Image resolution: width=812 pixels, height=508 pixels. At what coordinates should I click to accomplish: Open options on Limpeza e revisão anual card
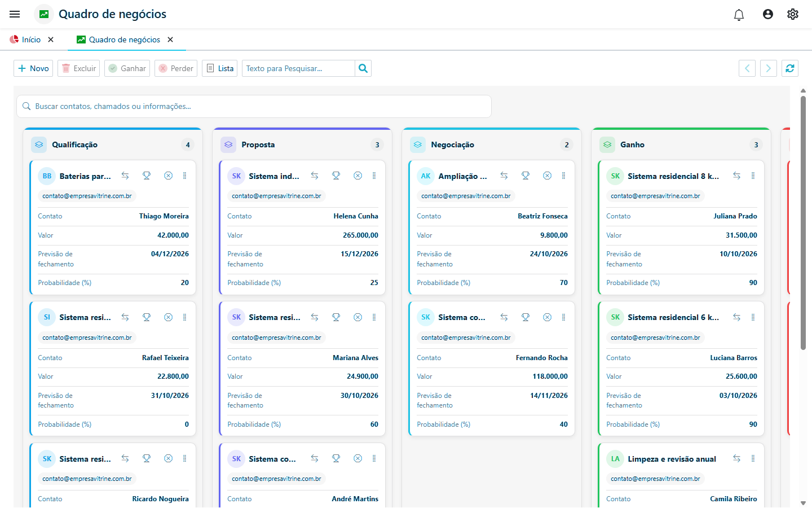[x=753, y=458]
